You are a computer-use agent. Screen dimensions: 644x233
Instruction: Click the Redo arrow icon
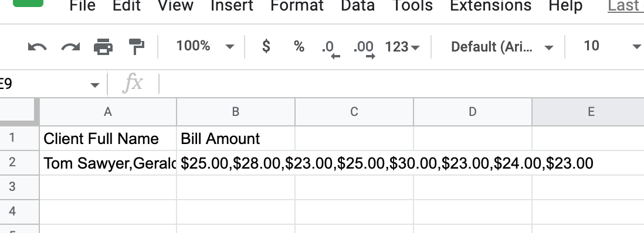(x=70, y=47)
